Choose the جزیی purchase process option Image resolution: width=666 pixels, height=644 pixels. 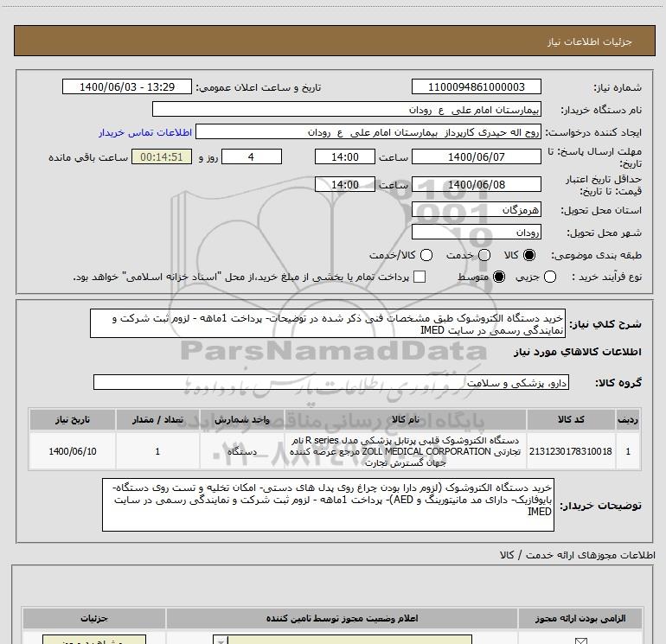tap(549, 277)
